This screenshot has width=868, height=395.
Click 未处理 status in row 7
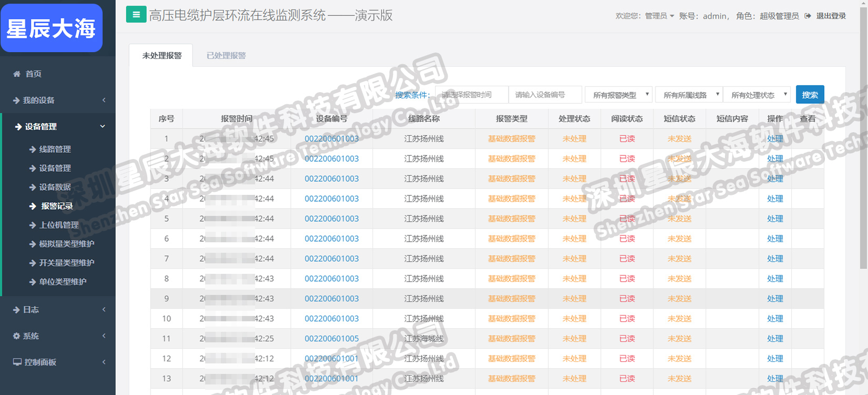(x=574, y=259)
